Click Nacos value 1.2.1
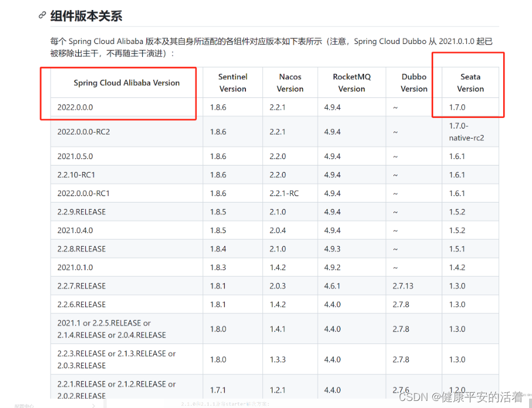 tap(278, 390)
